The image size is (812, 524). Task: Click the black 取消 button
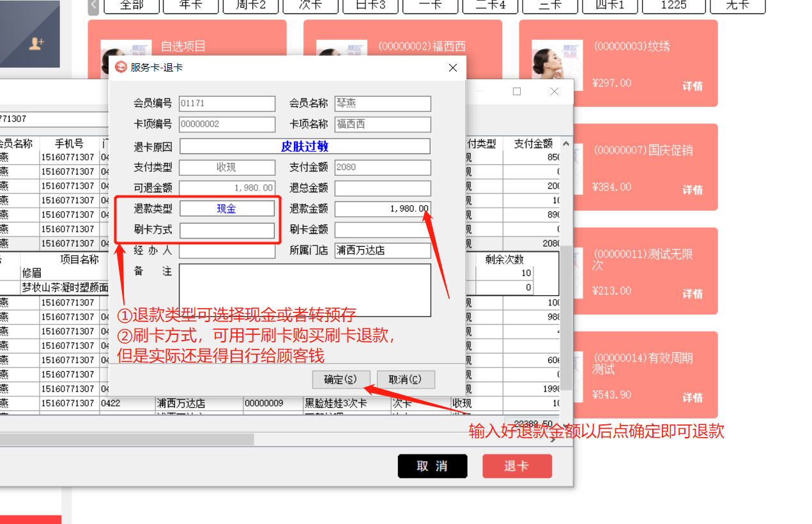pos(433,466)
